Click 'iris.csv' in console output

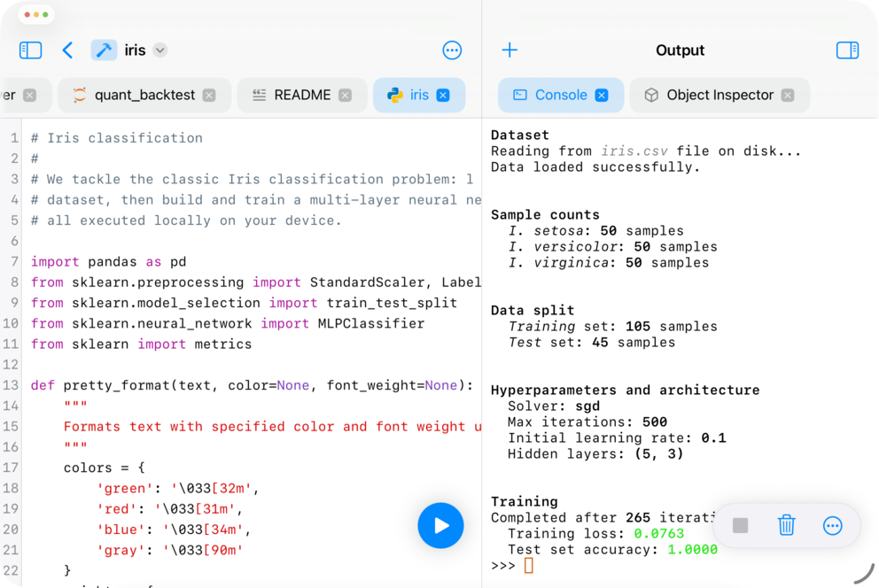click(x=634, y=151)
